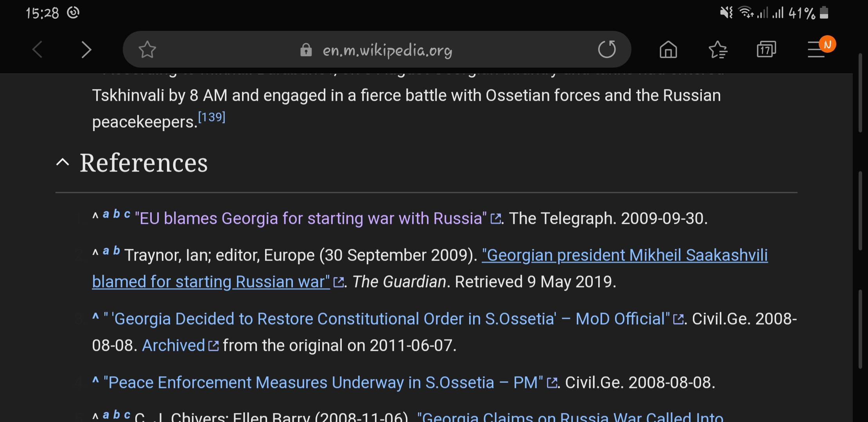Open the saved bookmarks list

[x=717, y=50]
